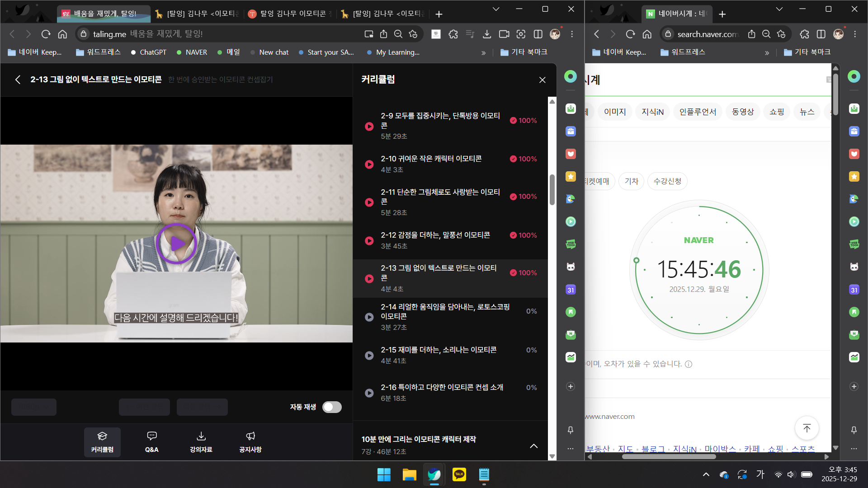Toggle the 자동 재생 autoplay switch
Image resolution: width=868 pixels, height=488 pixels.
(332, 407)
